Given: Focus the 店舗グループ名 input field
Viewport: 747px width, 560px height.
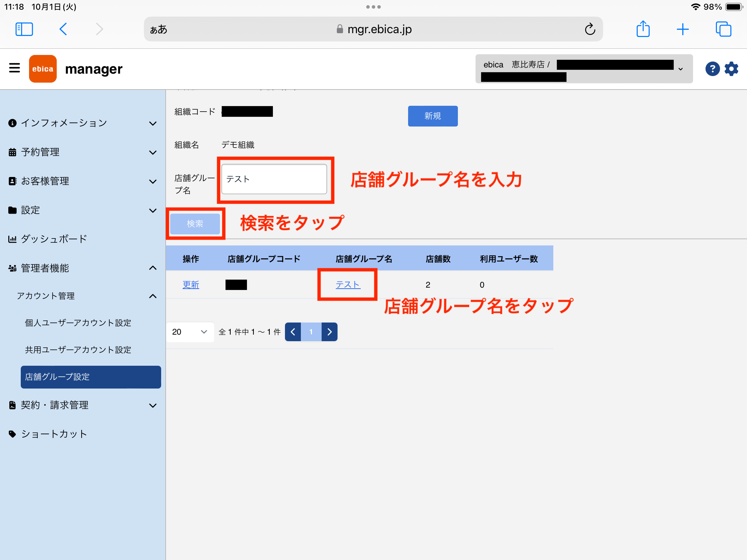Looking at the screenshot, I should point(274,179).
